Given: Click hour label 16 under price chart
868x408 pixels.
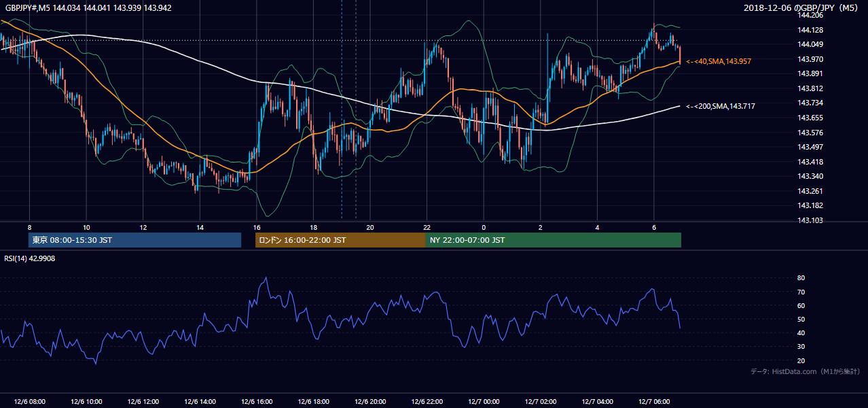Looking at the screenshot, I should point(257,227).
